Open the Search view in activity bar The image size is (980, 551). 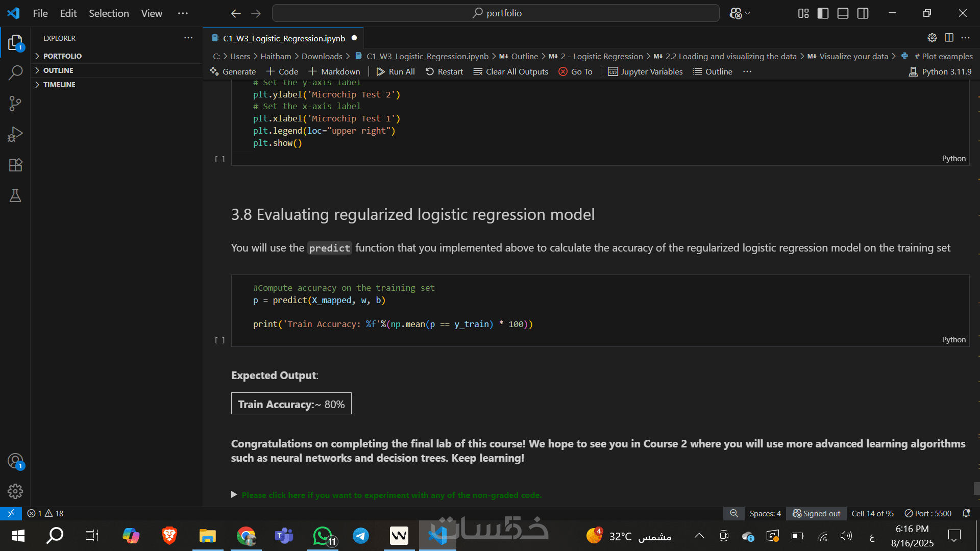pyautogui.click(x=15, y=73)
